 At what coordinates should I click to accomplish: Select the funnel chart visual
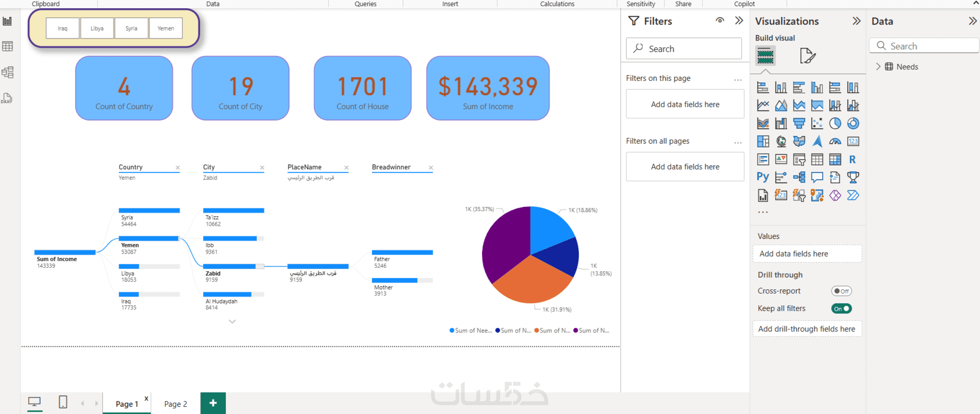pyautogui.click(x=799, y=123)
